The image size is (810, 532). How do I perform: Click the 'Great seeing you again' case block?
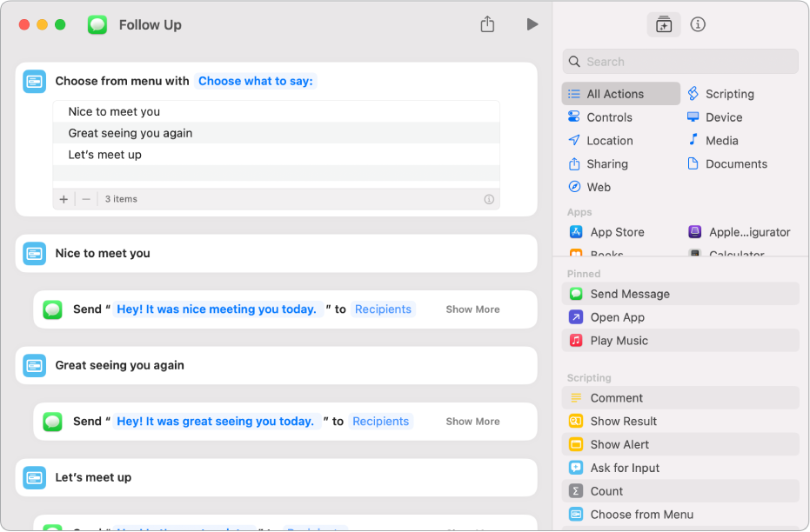tap(277, 365)
